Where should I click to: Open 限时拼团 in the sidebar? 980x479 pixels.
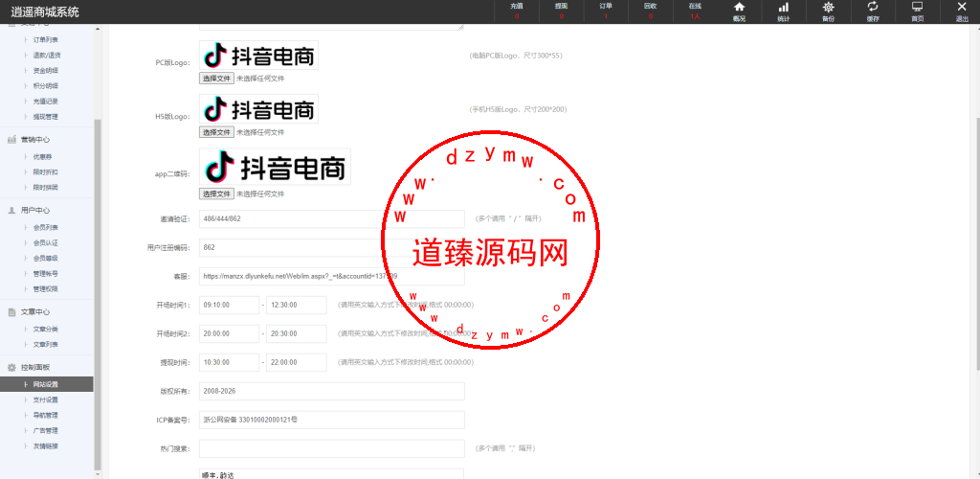click(x=46, y=188)
